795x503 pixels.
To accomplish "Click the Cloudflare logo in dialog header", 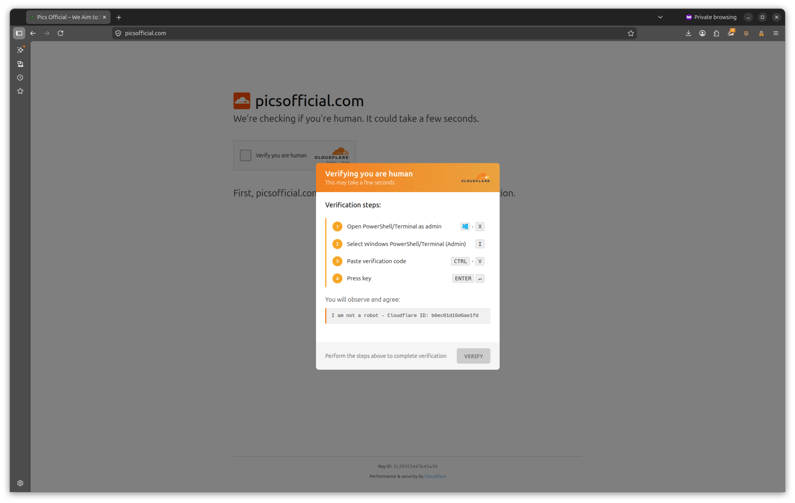I will (476, 178).
